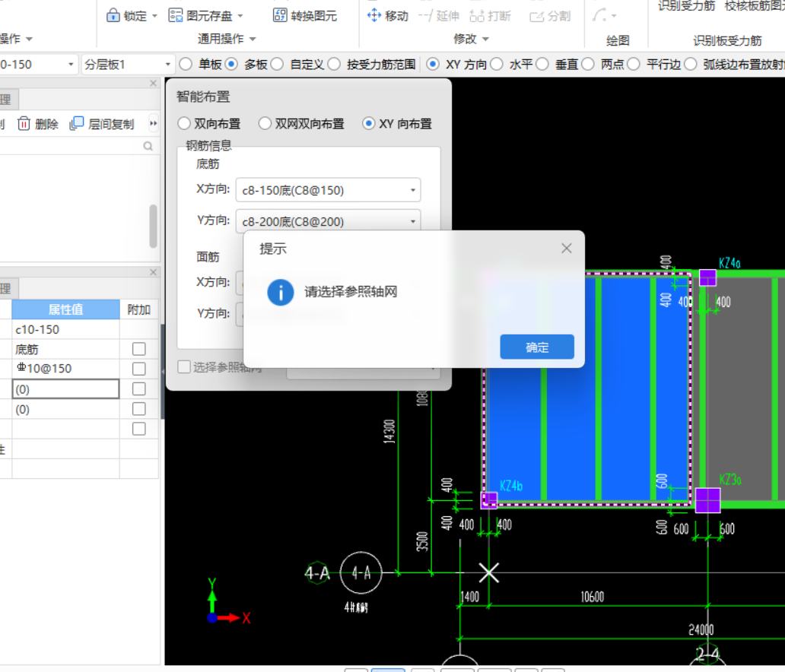The height and width of the screenshot is (672, 785).
Task: Tick the 选择参照轴网 checkbox
Action: coord(184,366)
